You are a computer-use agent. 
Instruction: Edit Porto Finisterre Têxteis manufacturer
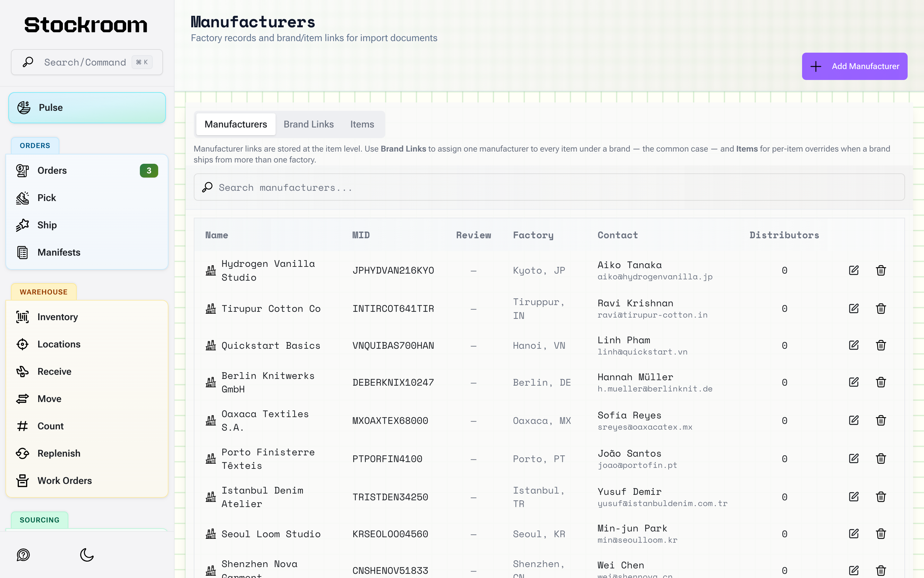(x=854, y=459)
